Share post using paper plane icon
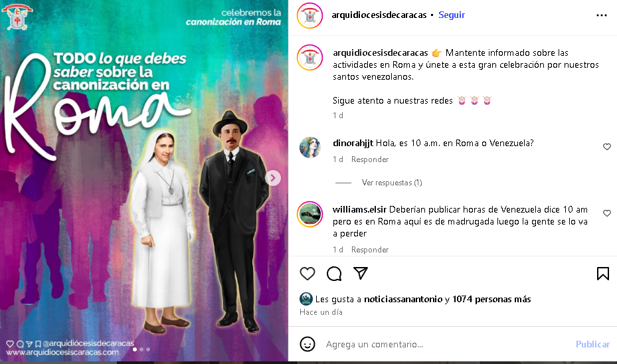This screenshot has height=364, width=617. tap(361, 273)
